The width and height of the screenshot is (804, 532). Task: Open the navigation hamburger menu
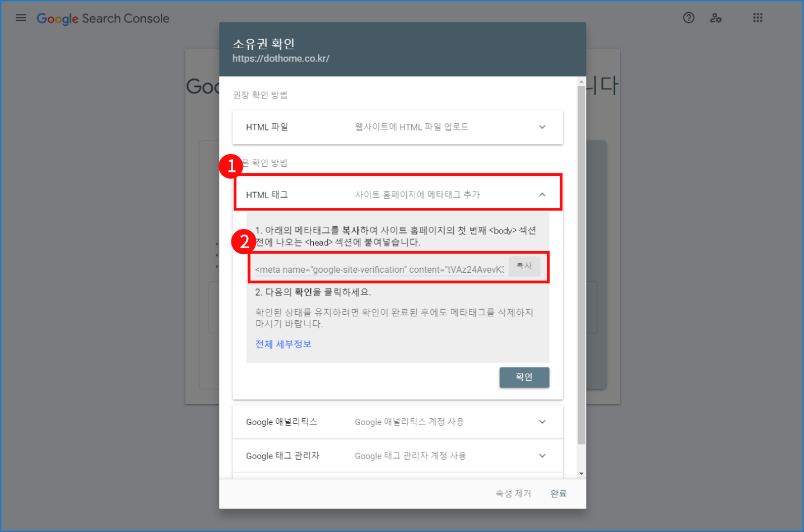(x=21, y=17)
